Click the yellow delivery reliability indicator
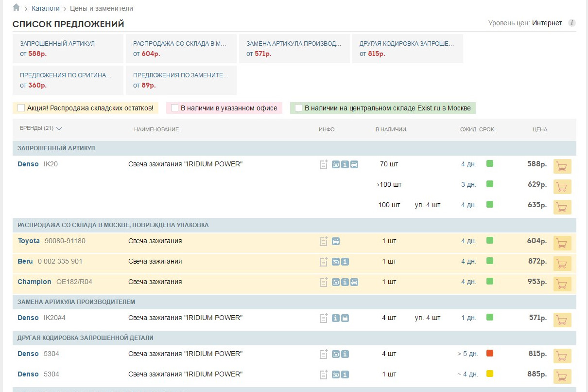 point(490,374)
